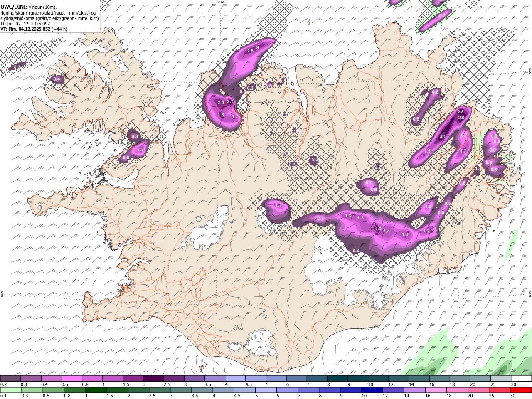Select the dusky purple 0.2 snow legend swatch
532x399 pixels.
[10, 379]
